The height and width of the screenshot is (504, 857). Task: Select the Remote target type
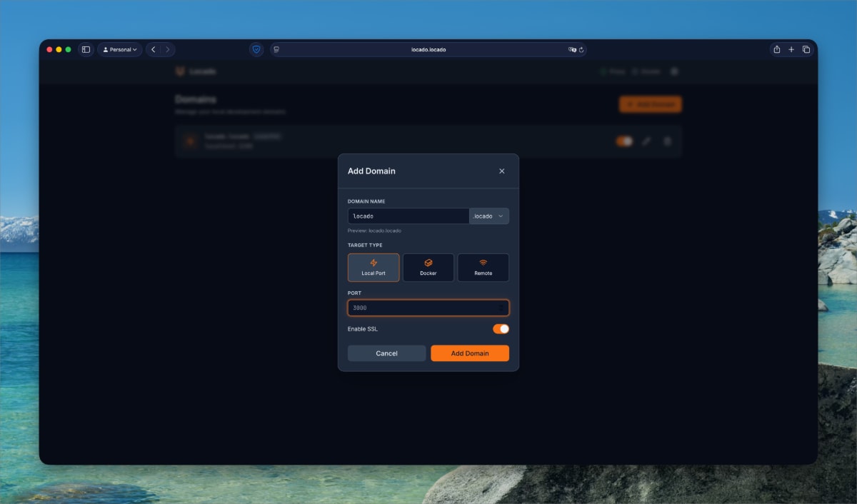coord(483,267)
